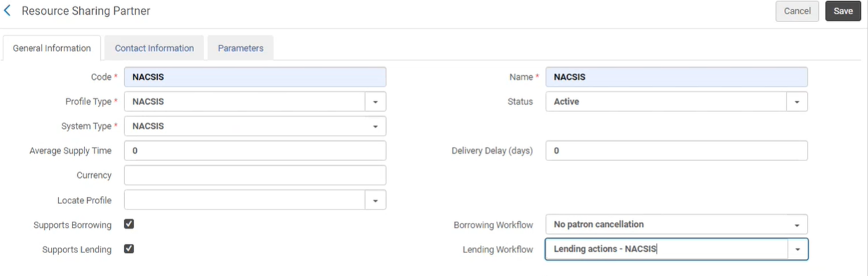Click the Resource Sharing Partner page title
The image size is (868, 276).
(x=86, y=11)
